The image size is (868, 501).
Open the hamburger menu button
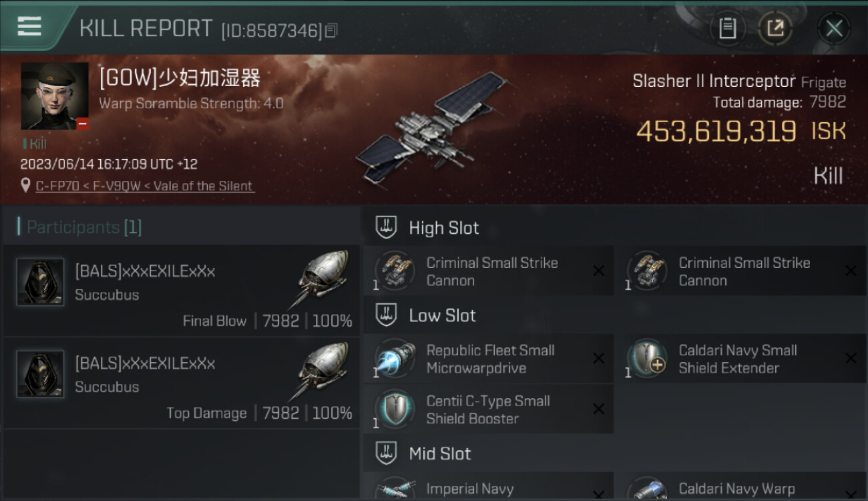(x=29, y=27)
